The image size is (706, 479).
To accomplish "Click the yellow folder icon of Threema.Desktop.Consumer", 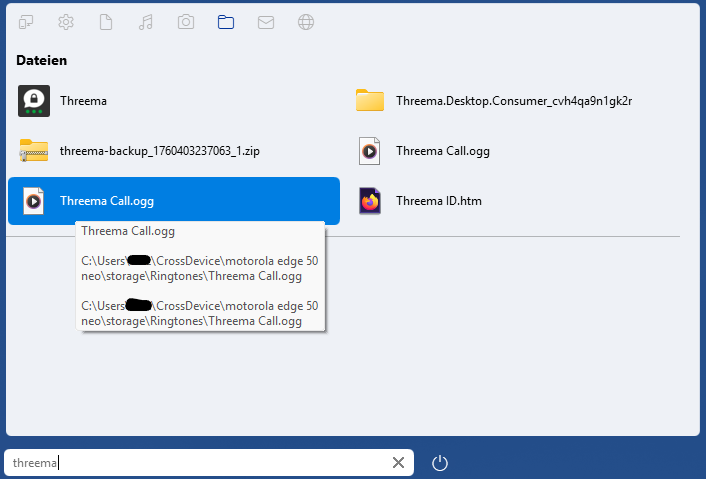I will tap(370, 101).
